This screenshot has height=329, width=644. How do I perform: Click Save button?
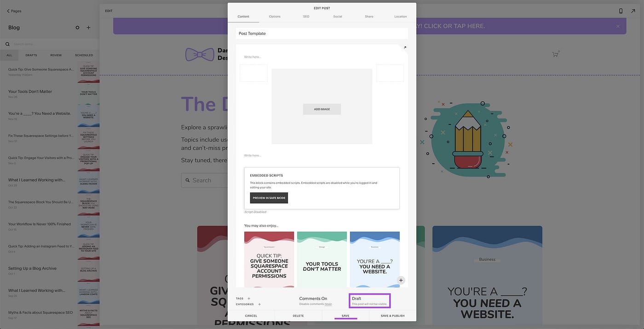point(345,316)
